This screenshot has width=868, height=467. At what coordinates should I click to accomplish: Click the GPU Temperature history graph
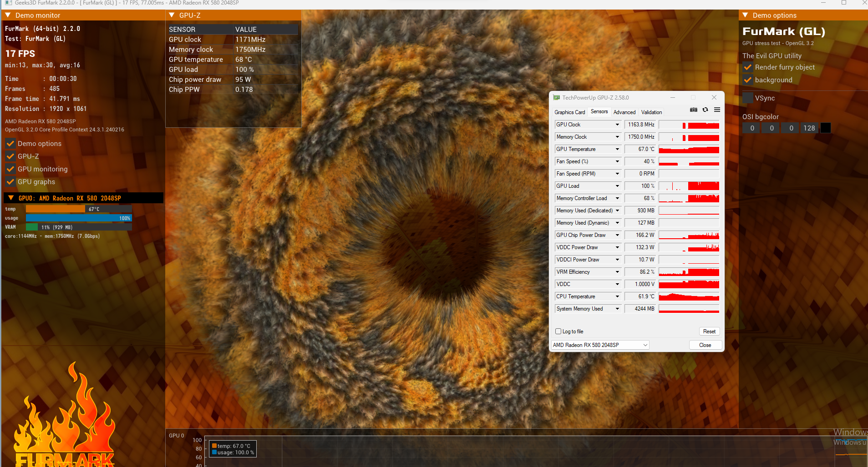coord(689,149)
